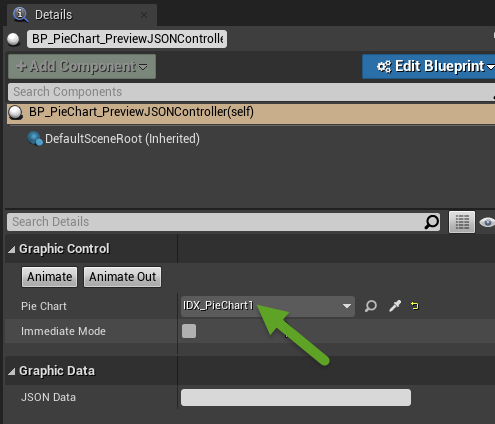The image size is (495, 424).
Task: Toggle the eye view options button
Action: (x=487, y=222)
